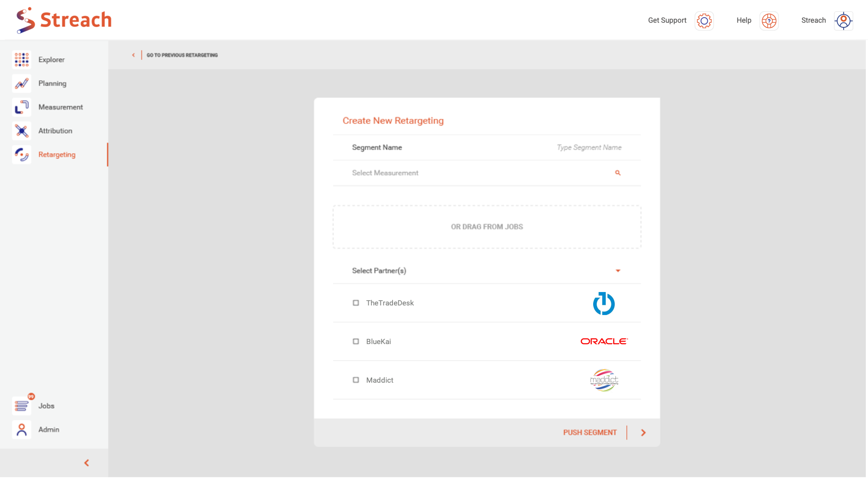Screen dimensions: 868x479
Task: Click the Planning navigation icon
Action: (x=21, y=83)
